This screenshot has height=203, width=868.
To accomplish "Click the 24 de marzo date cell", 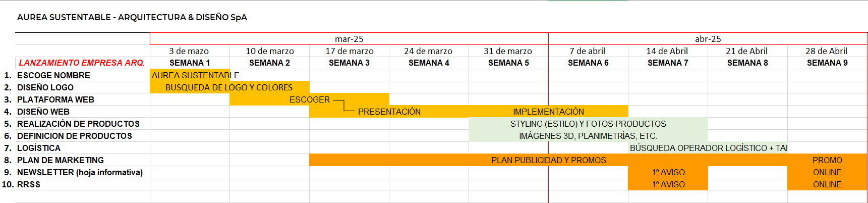I will [x=429, y=51].
